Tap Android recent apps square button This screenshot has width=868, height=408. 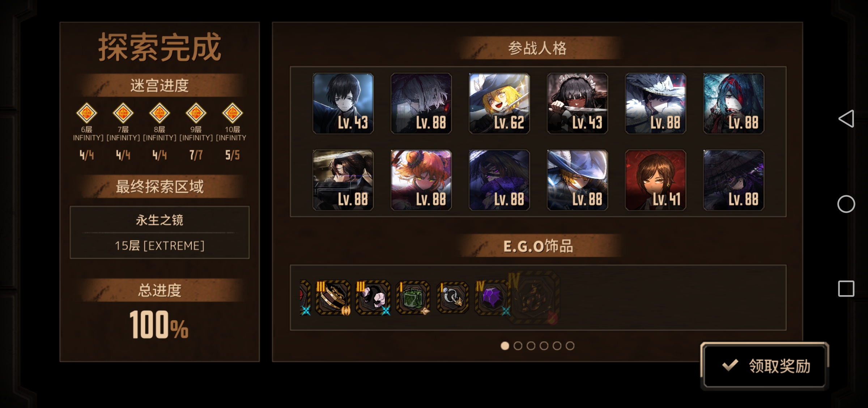pos(846,289)
